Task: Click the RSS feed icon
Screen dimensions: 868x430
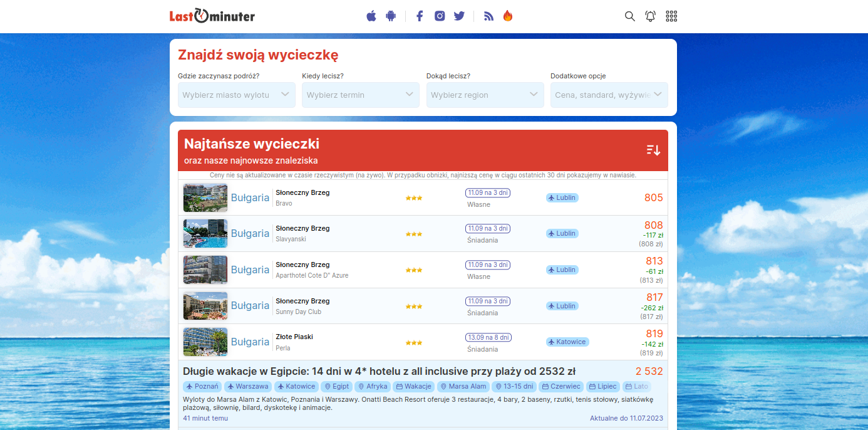Action: (x=488, y=16)
